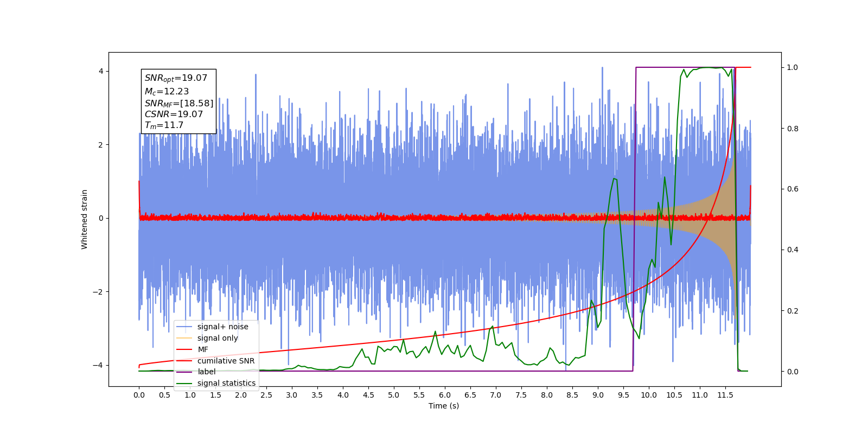Viewport: 868px width, 434px height.
Task: Click x-axis tick label 4.5
Action: pyautogui.click(x=368, y=395)
